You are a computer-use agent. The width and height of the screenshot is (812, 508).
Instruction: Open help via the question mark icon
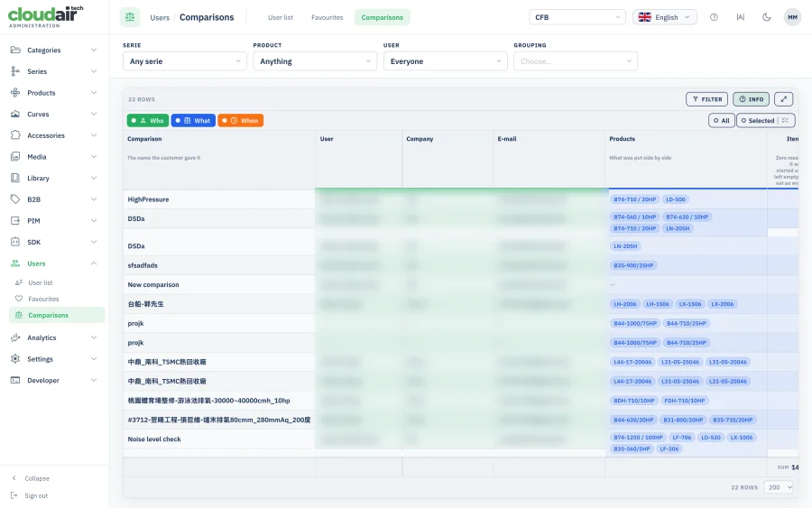tap(714, 17)
